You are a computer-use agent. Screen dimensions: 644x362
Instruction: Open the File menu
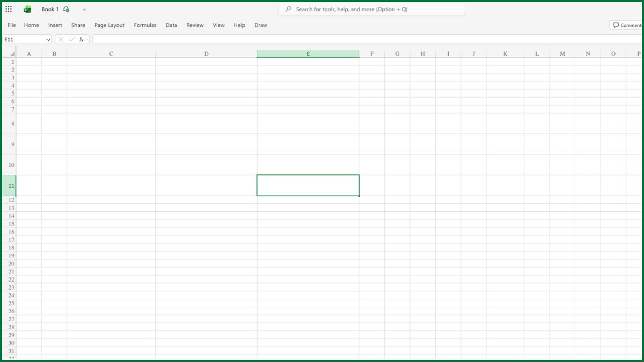(11, 25)
